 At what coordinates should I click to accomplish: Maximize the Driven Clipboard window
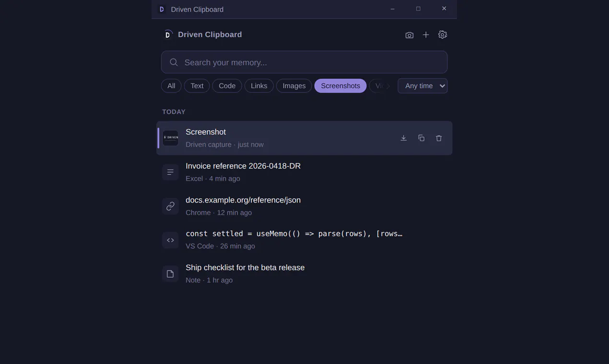tap(418, 9)
